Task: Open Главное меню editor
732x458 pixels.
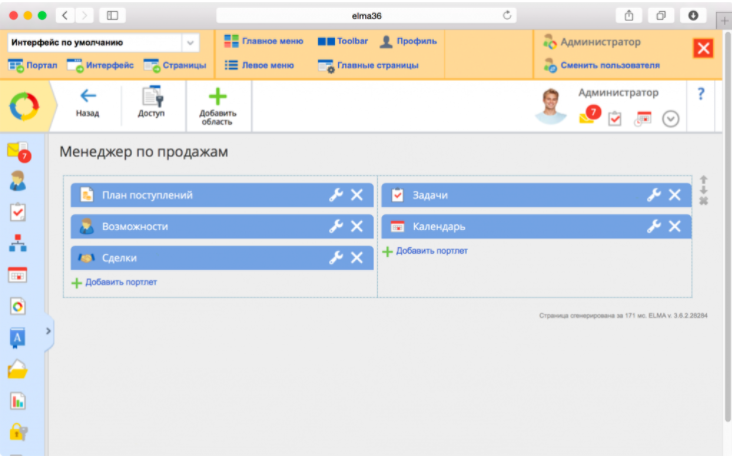Action: (x=264, y=41)
